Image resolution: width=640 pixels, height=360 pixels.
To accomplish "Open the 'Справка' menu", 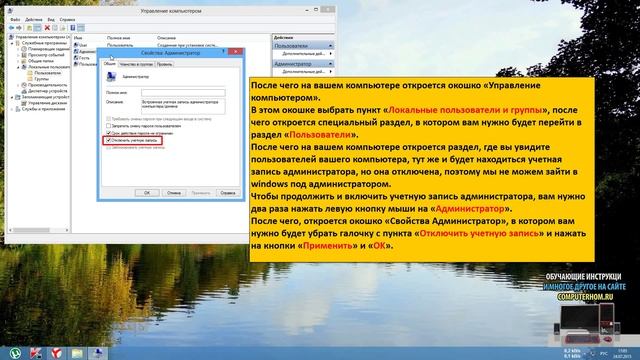I will point(67,20).
